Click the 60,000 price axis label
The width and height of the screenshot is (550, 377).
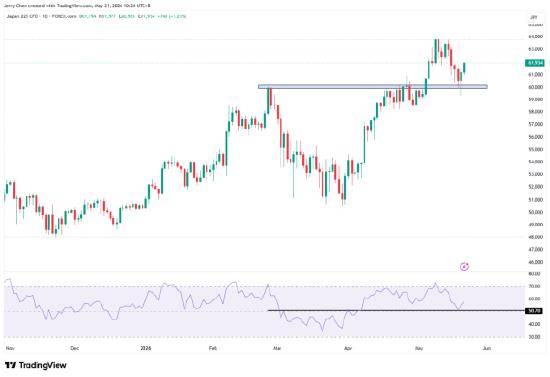click(x=535, y=87)
